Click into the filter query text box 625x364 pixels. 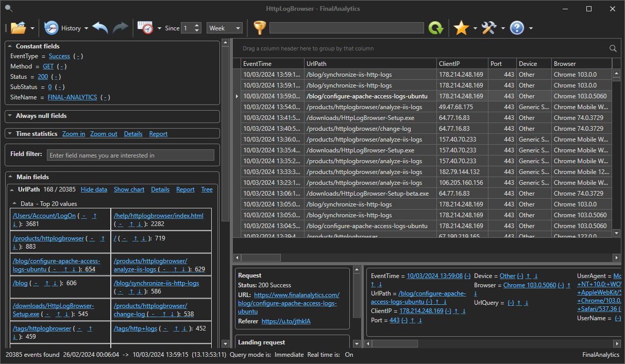(x=346, y=28)
